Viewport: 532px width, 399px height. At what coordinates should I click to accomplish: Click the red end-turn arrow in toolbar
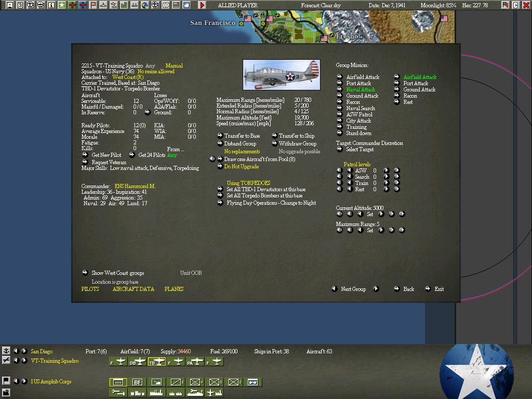point(202,5)
